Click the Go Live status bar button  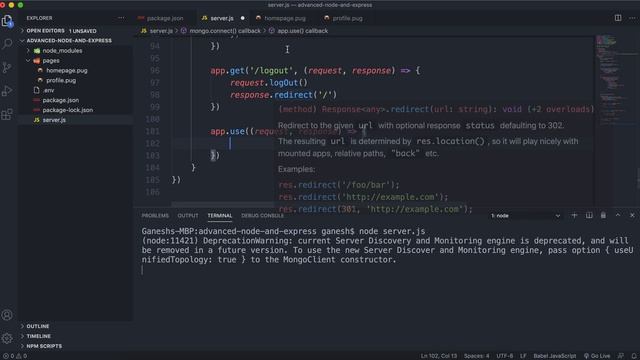coord(597,356)
